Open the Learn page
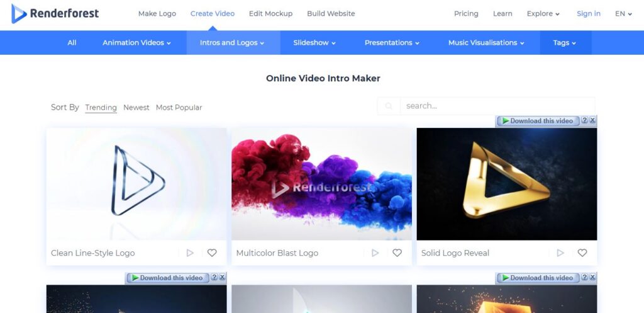This screenshot has width=644, height=313. pyautogui.click(x=502, y=14)
